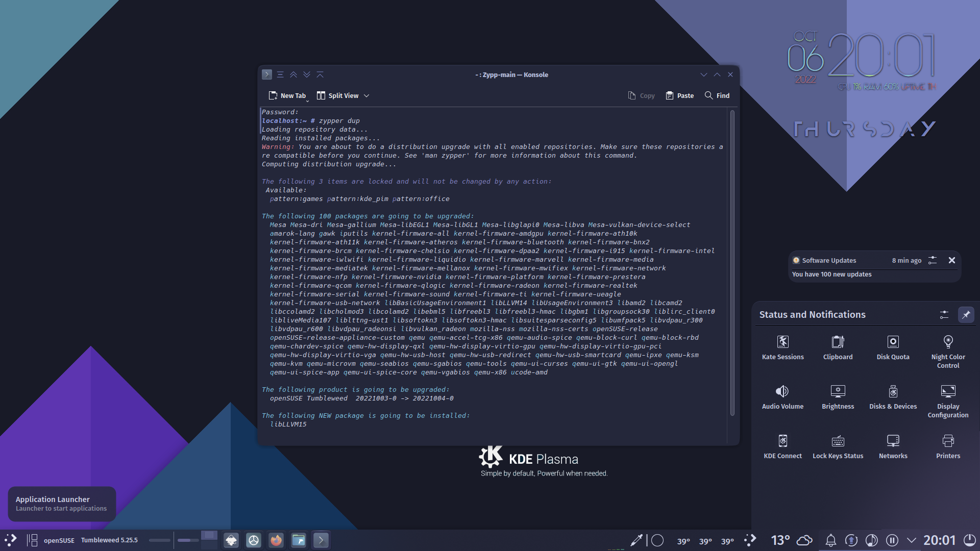The image size is (980, 551).
Task: Click the first horizontal bar indicator in the taskbar
Action: [160, 540]
